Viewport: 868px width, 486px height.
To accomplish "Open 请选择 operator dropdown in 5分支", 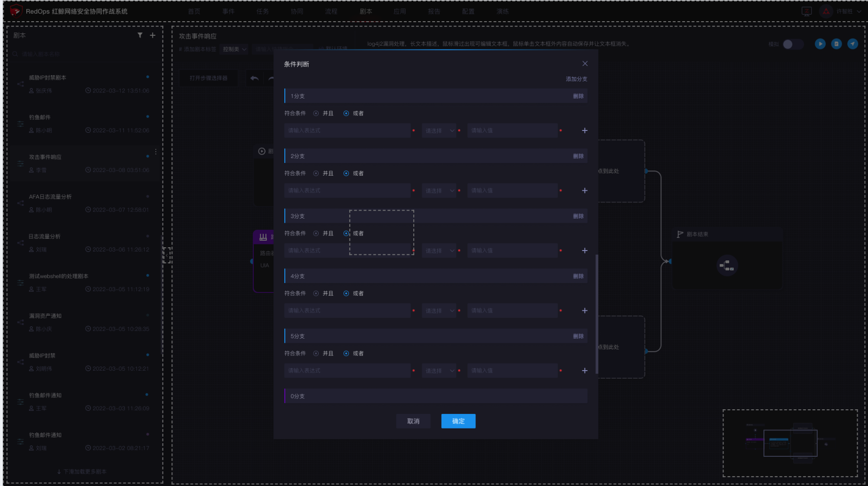I will (439, 371).
